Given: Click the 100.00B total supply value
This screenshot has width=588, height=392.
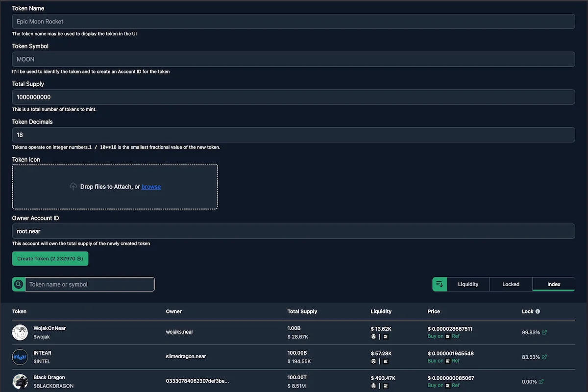Looking at the screenshot, I should point(297,353).
